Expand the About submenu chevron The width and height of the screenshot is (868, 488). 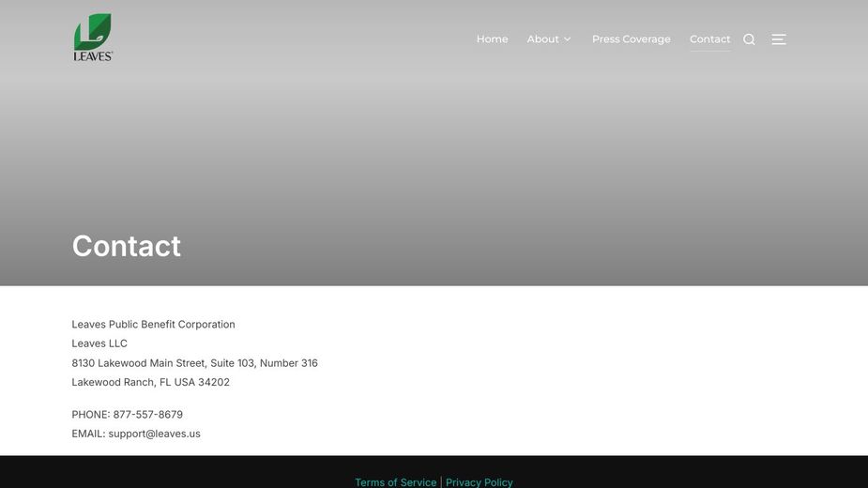click(568, 39)
